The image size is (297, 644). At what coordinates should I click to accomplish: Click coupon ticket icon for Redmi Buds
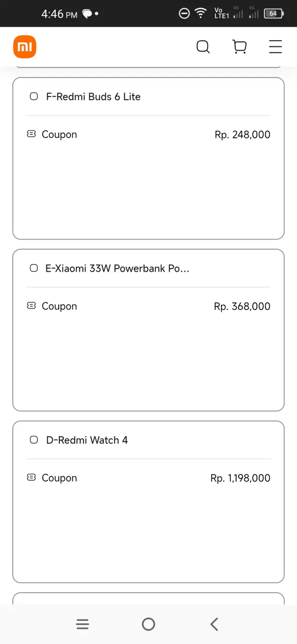coord(31,134)
